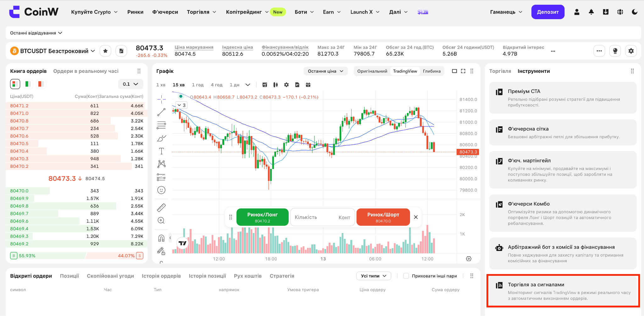Screen dimensions: 644x316
Task: Show only buy orders in order book
Action: 28,84
